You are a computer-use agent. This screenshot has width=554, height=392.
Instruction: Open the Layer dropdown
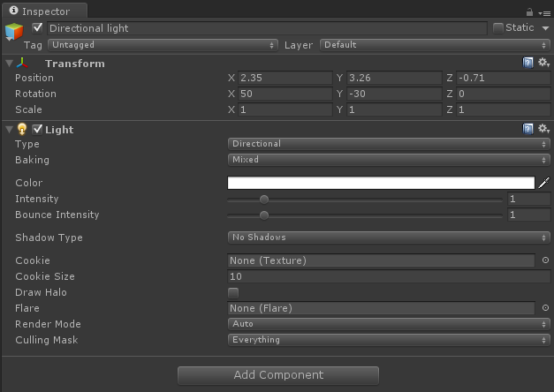(x=435, y=45)
